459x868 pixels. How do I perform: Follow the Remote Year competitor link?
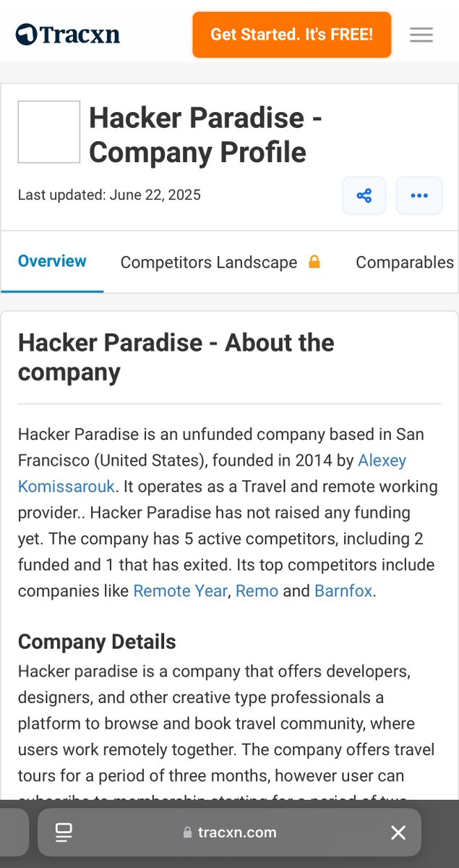(180, 590)
